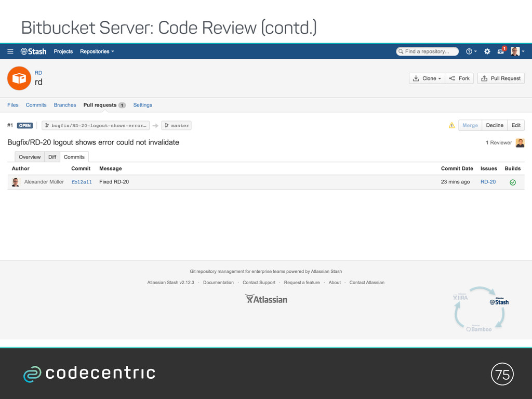532x399 pixels.
Task: Click Alexander Müller's author avatar
Action: point(16,182)
